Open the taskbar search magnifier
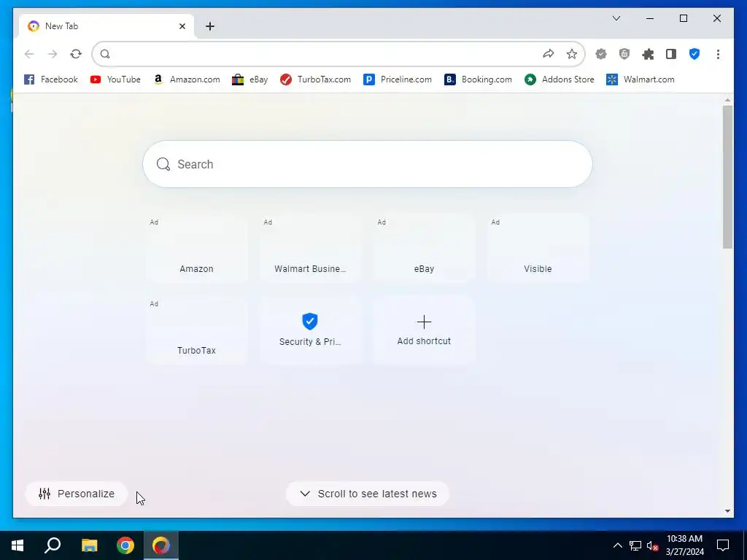The height and width of the screenshot is (560, 747). (x=53, y=545)
